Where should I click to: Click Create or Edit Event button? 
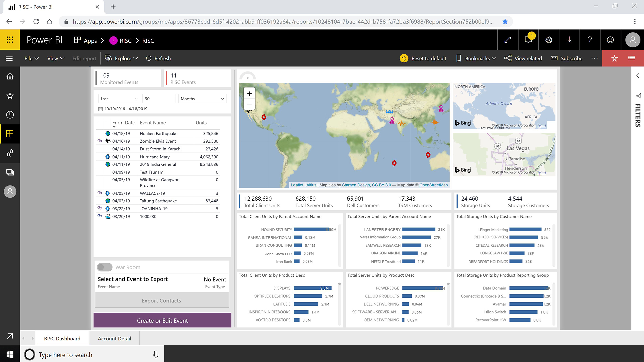pyautogui.click(x=162, y=320)
